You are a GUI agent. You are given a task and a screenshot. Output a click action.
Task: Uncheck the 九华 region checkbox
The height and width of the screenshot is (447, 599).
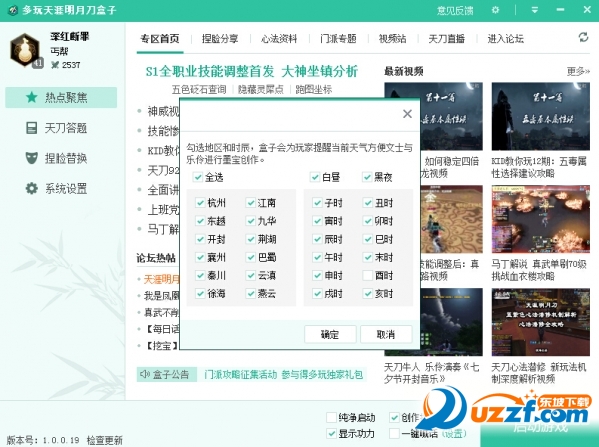[251, 221]
